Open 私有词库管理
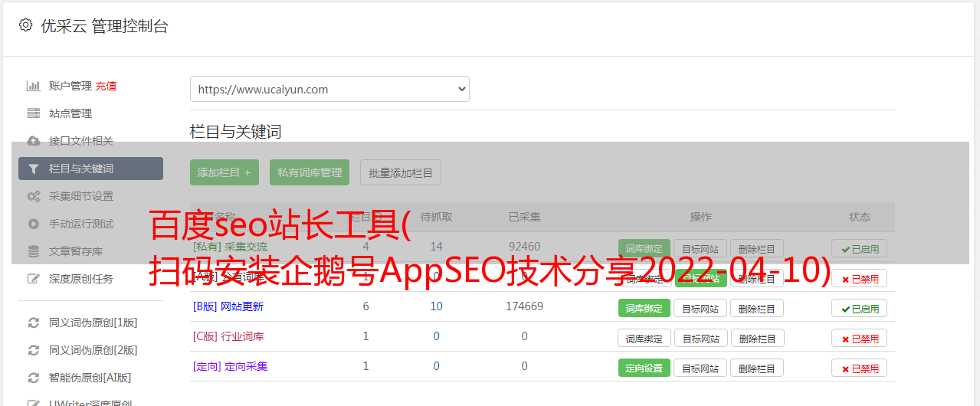Image resolution: width=980 pixels, height=406 pixels. [310, 172]
